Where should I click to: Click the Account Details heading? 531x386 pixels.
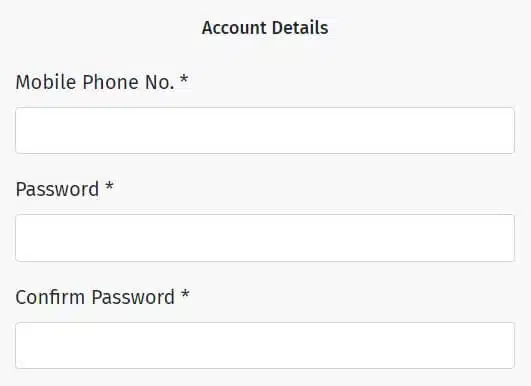[265, 28]
